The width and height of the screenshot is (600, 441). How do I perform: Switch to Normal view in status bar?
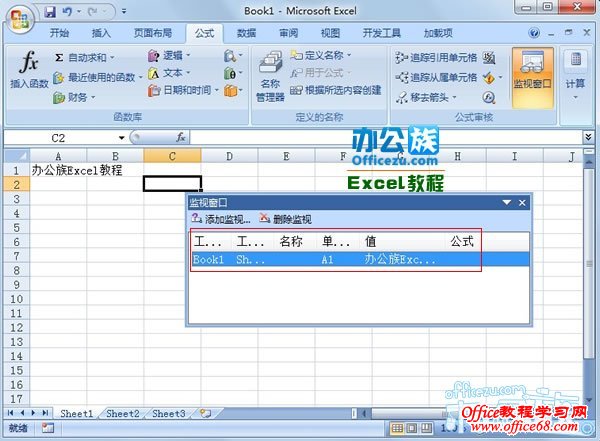[x=397, y=428]
